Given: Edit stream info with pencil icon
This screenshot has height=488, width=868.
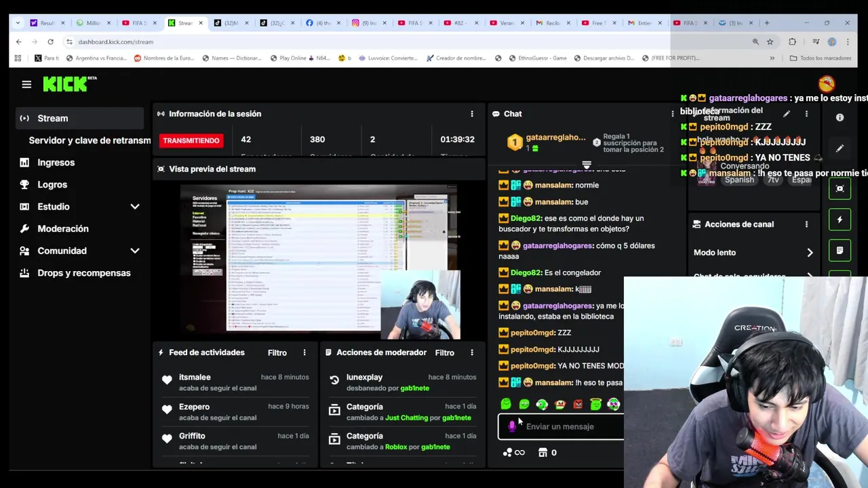Looking at the screenshot, I should (787, 114).
